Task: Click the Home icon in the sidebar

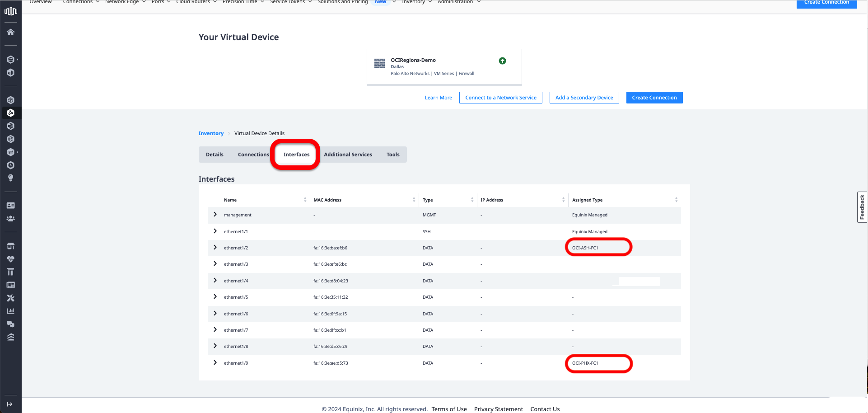Action: click(10, 32)
